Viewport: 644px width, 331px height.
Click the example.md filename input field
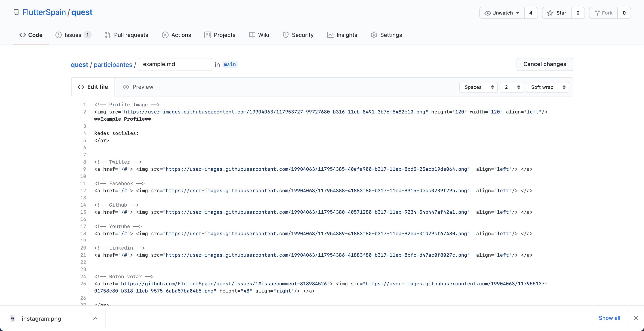(x=176, y=64)
